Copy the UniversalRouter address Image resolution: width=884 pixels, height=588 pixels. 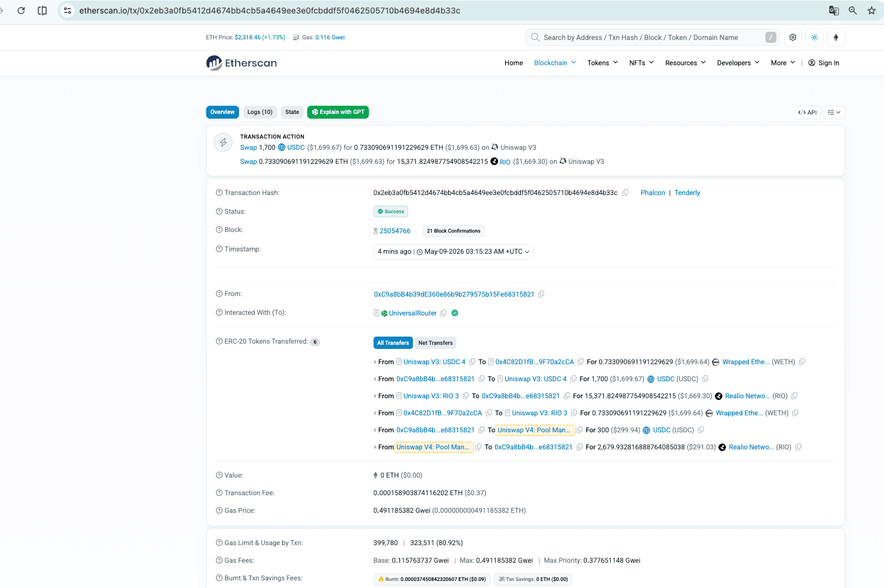[443, 313]
